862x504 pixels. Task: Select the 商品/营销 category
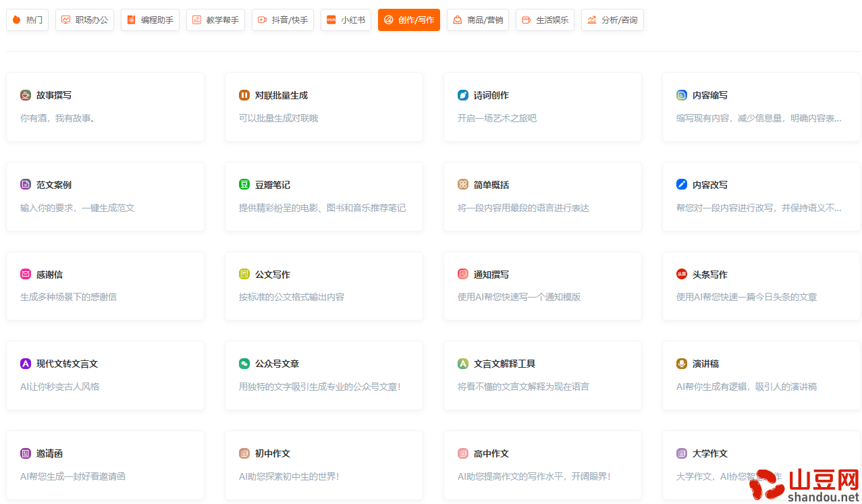[x=477, y=20]
